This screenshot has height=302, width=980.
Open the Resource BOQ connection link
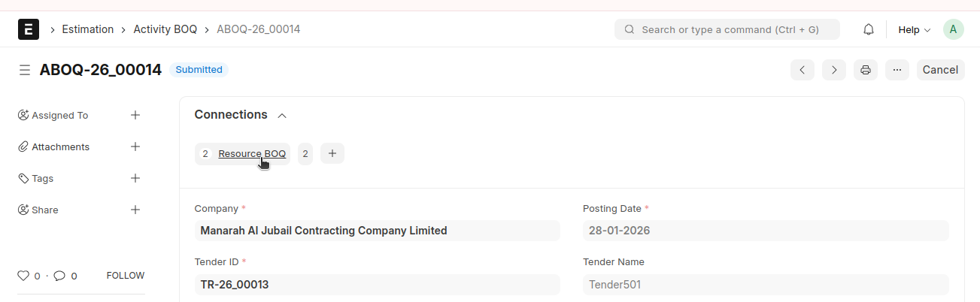[252, 153]
